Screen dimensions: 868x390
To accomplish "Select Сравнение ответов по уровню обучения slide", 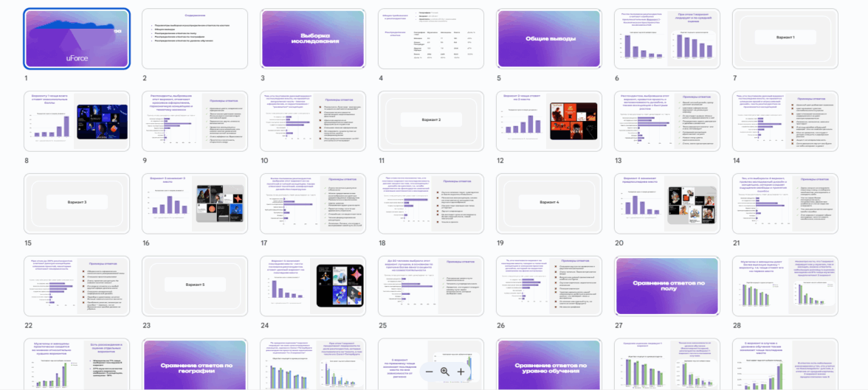I will (x=549, y=364).
